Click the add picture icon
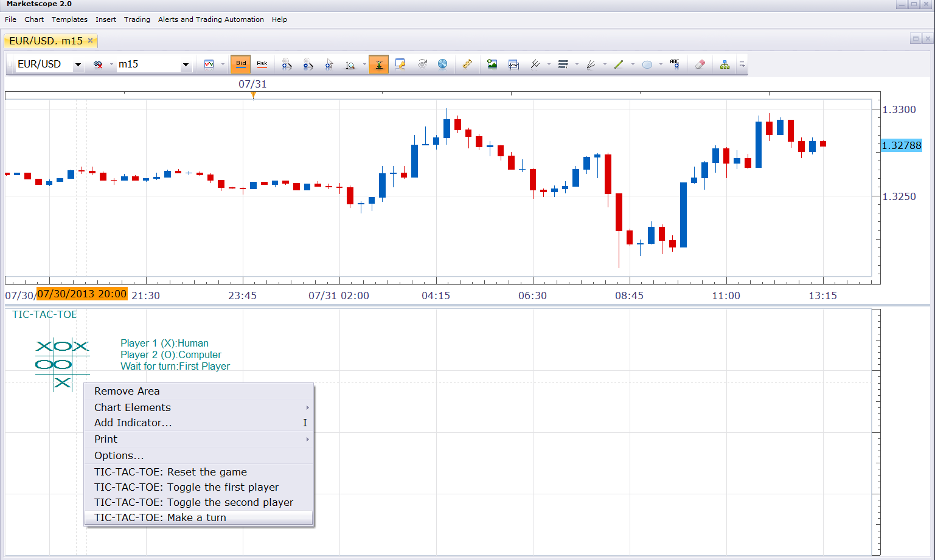 [x=492, y=64]
